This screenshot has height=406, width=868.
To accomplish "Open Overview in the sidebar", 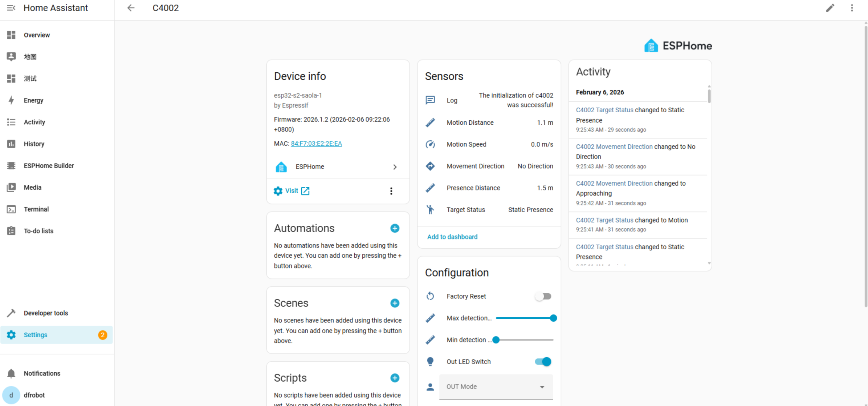I will pos(57,35).
